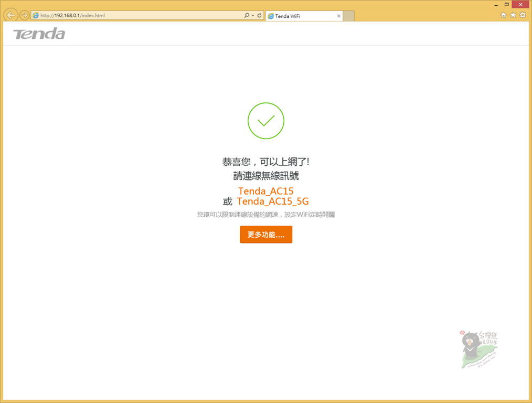Open Favorites star icon
The height and width of the screenshot is (403, 532).
(x=513, y=15)
